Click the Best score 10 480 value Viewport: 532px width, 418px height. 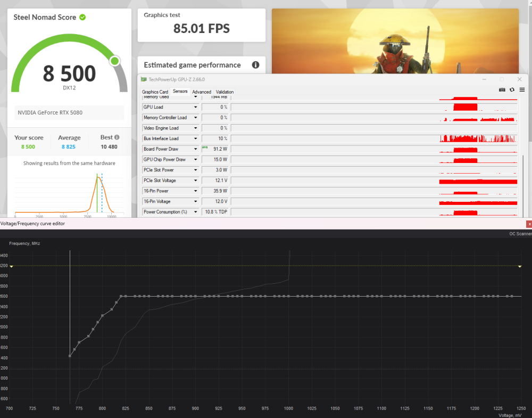pyautogui.click(x=109, y=146)
